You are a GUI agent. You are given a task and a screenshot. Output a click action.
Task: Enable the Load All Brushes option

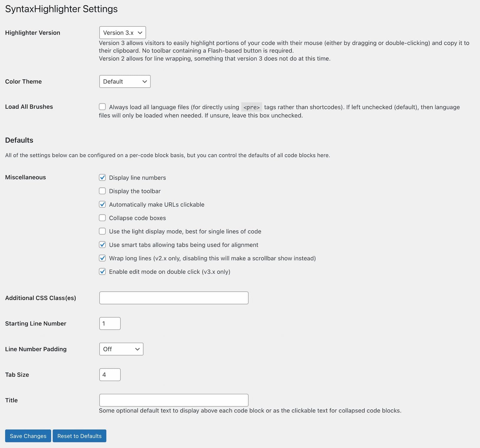point(102,107)
